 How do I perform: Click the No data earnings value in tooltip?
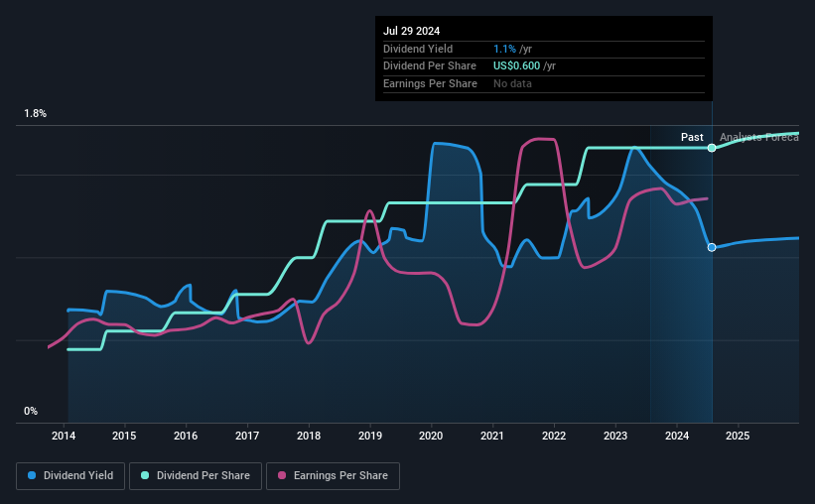tap(512, 83)
